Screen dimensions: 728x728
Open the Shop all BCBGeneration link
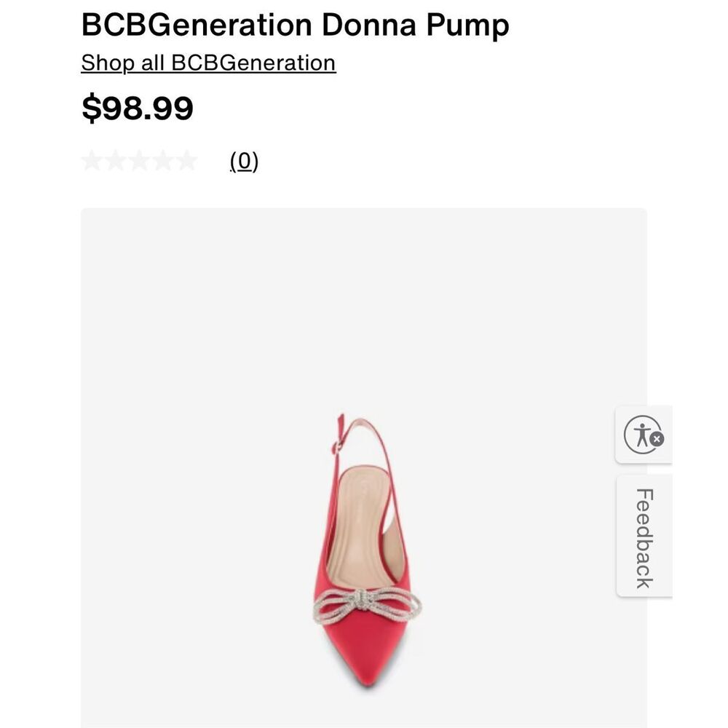coord(207,64)
